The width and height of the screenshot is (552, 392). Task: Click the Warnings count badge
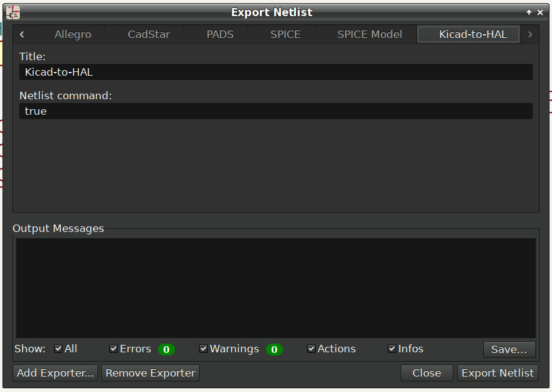274,349
